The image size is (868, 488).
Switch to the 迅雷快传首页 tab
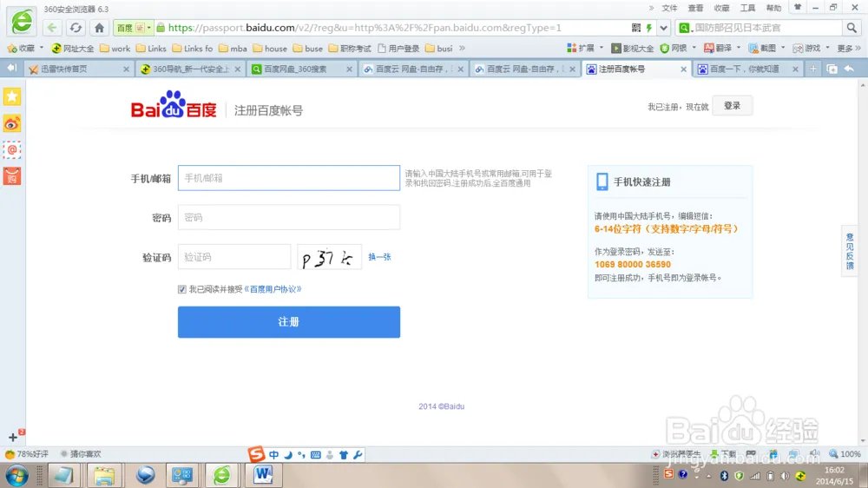[78, 69]
